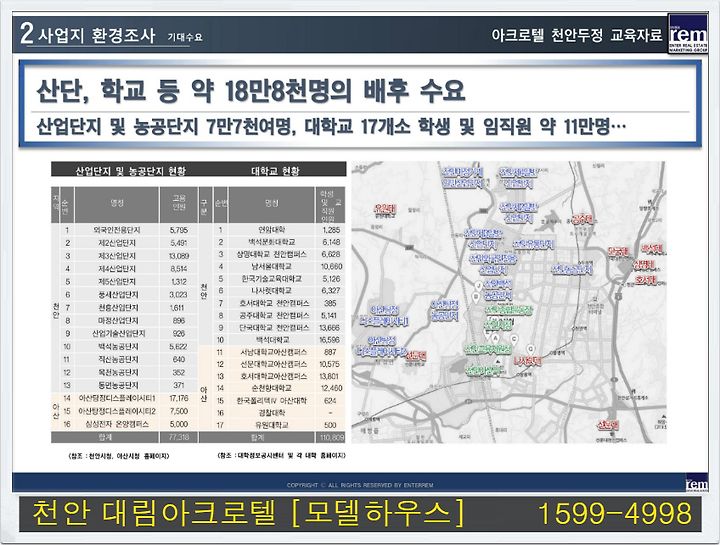Click the '산업기술산업단지' cell
The image size is (720, 545).
(x=118, y=333)
